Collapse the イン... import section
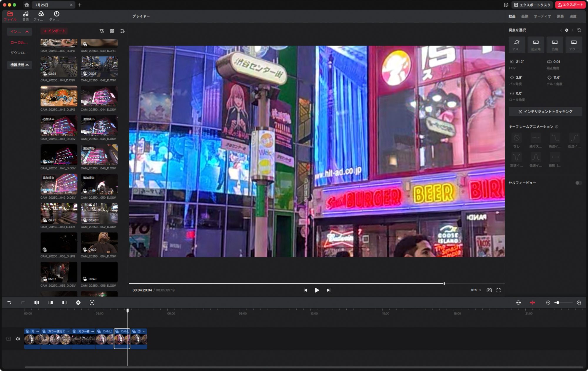Screen dimensions: 588x371 click(x=19, y=31)
